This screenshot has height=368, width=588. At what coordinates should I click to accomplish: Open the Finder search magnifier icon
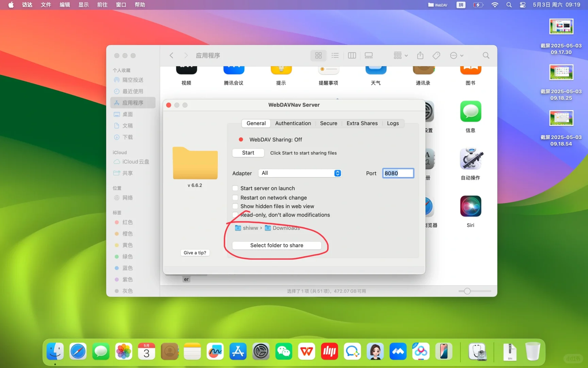[x=486, y=55]
